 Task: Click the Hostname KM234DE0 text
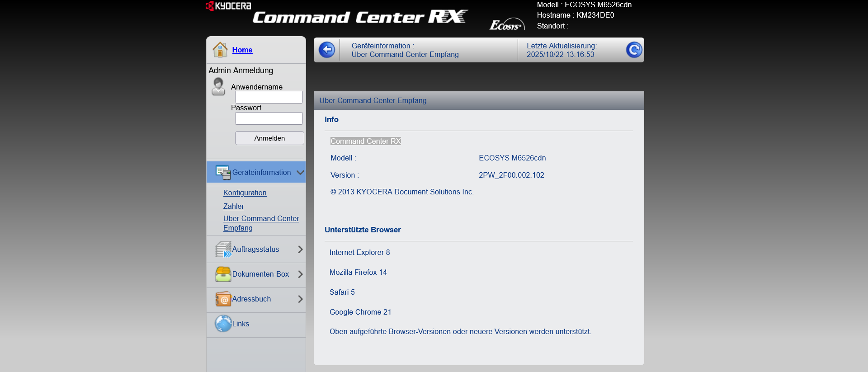click(x=576, y=15)
